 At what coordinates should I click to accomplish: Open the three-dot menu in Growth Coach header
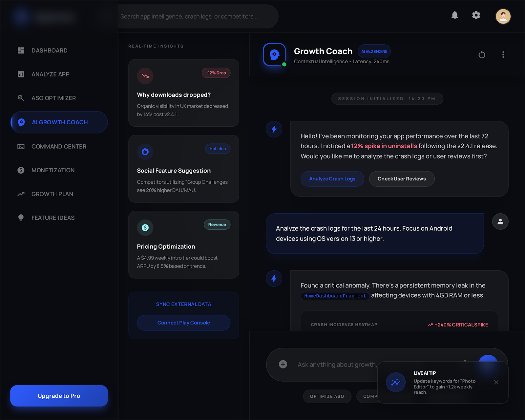tap(503, 55)
